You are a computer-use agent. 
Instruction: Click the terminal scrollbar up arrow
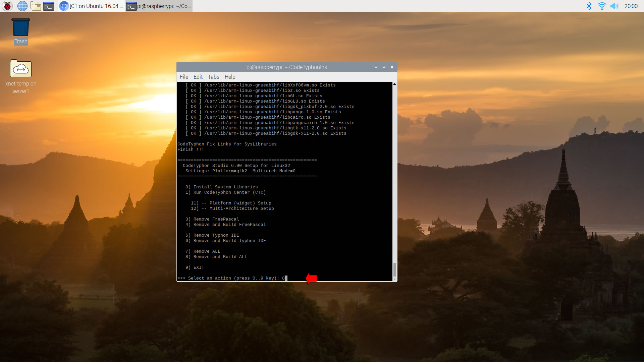[x=395, y=84]
